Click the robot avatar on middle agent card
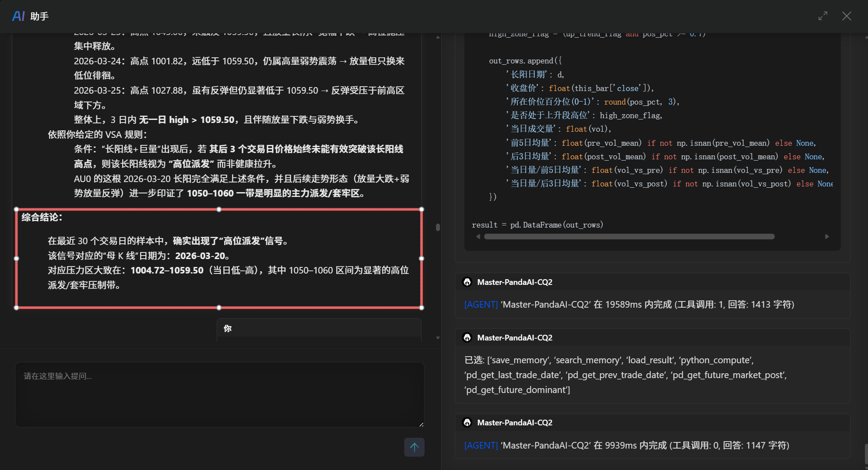868x470 pixels. click(x=467, y=337)
